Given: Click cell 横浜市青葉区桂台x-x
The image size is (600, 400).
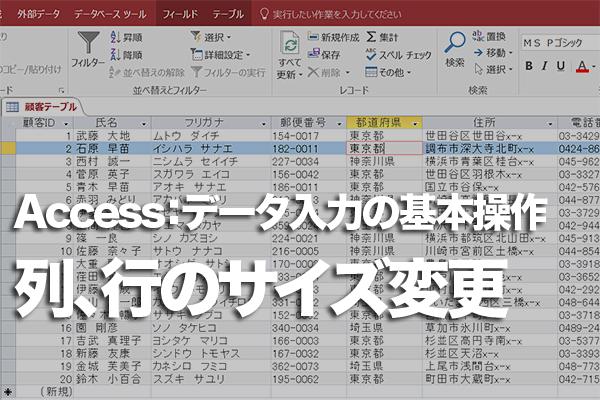Looking at the screenshot, I should pyautogui.click(x=490, y=162).
